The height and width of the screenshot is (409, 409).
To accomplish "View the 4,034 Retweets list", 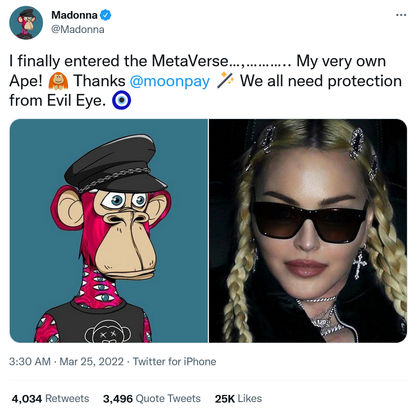I will 50,399.
